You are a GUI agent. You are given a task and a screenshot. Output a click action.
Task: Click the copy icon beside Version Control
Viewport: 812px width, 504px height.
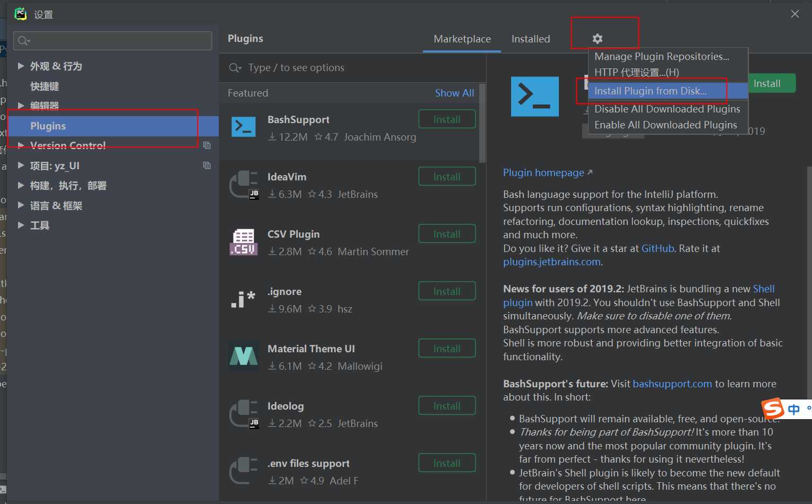(x=207, y=145)
